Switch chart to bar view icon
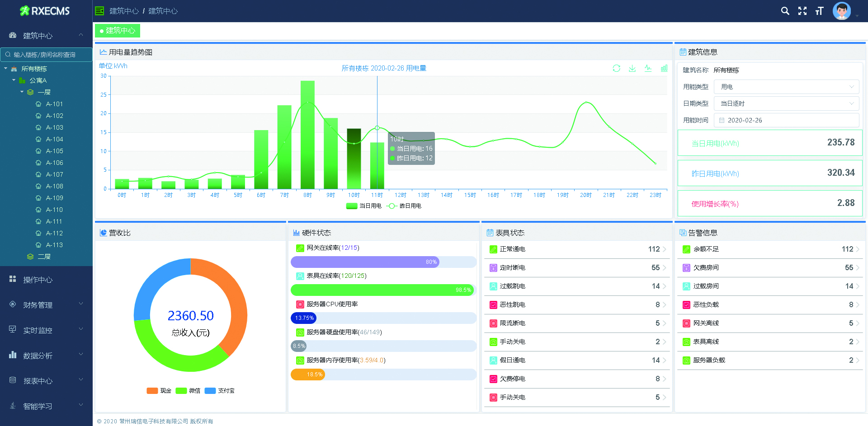The width and height of the screenshot is (868, 426). coord(664,68)
